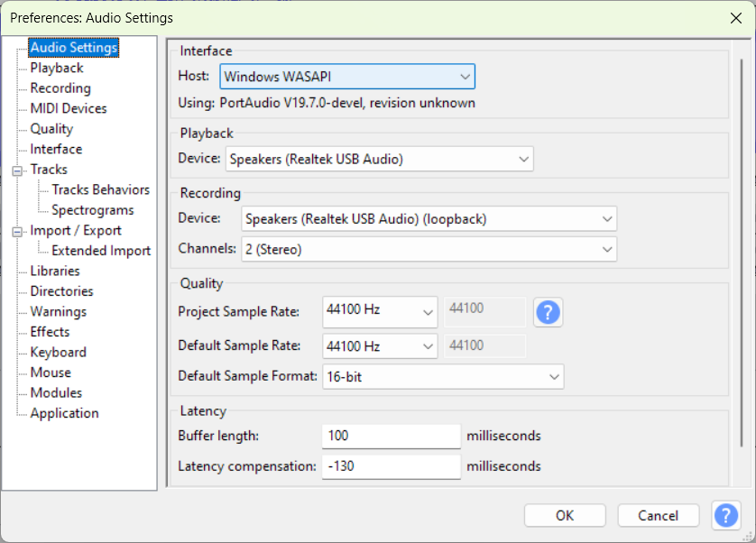Open the recording Channels dropdown
This screenshot has width=756, height=543.
(429, 249)
